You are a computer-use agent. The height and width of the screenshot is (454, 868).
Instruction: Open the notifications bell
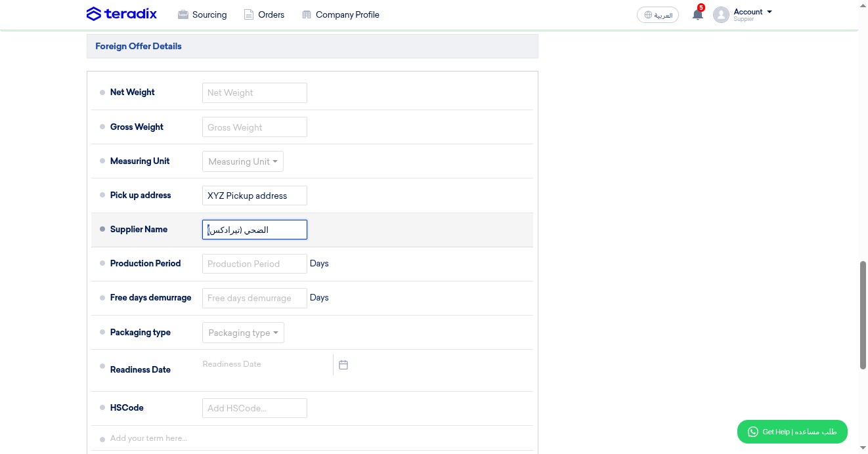click(697, 14)
